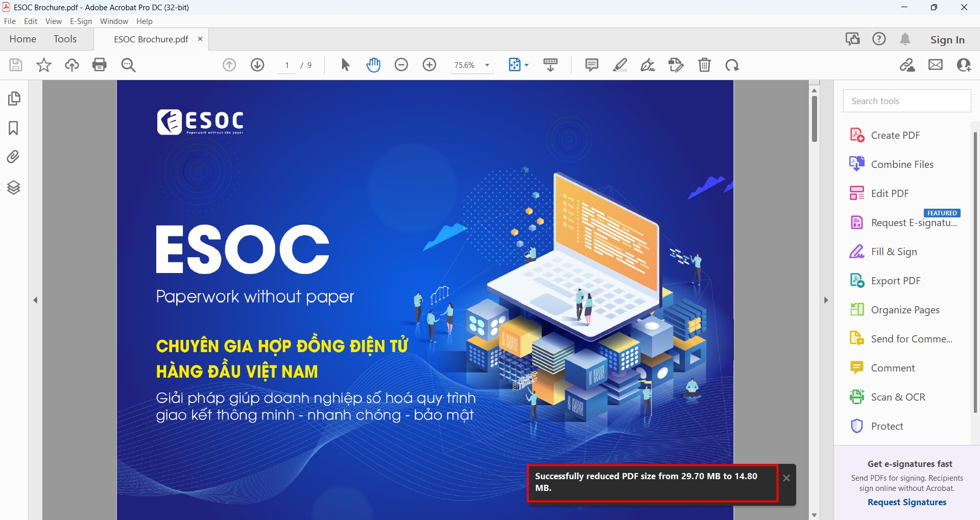Image resolution: width=980 pixels, height=520 pixels.
Task: Switch to the Tools tab
Action: click(65, 39)
